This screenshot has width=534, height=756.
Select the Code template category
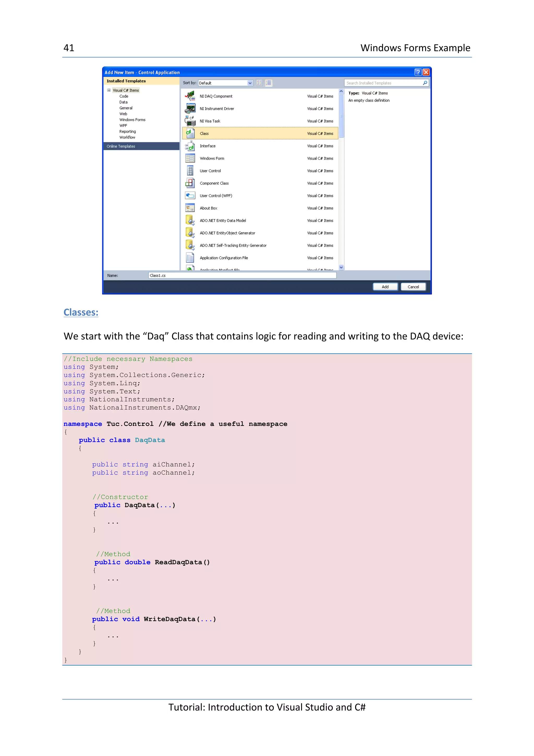click(124, 96)
